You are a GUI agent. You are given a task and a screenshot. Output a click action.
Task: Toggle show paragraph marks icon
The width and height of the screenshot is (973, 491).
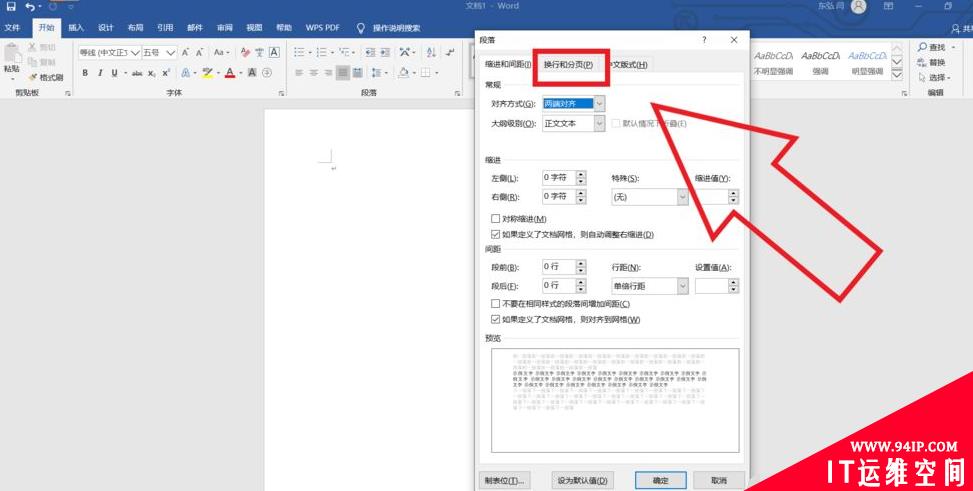(x=451, y=53)
